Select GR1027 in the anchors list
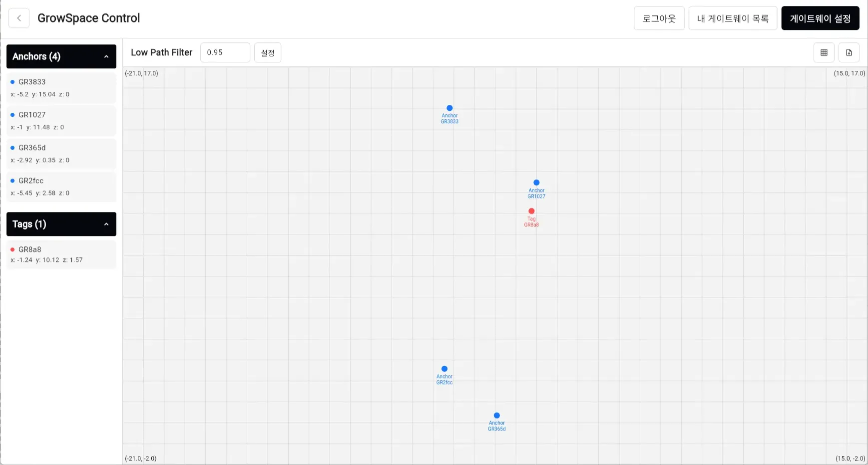 coord(61,121)
